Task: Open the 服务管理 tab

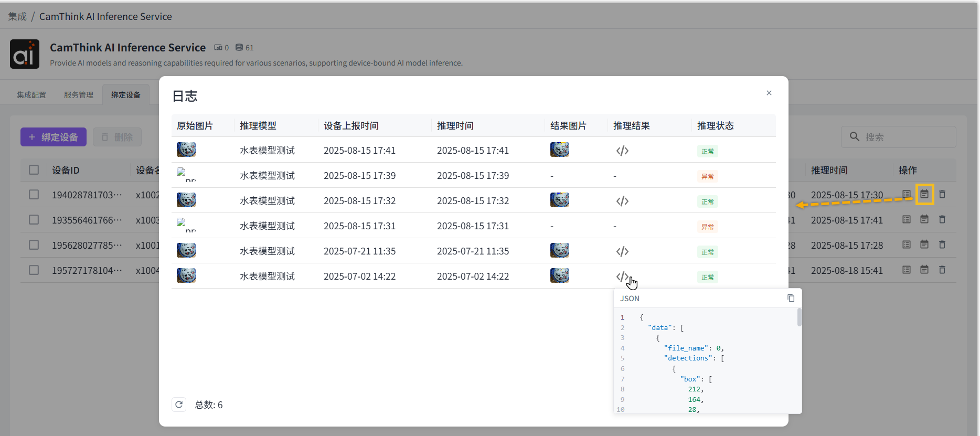Action: 79,95
